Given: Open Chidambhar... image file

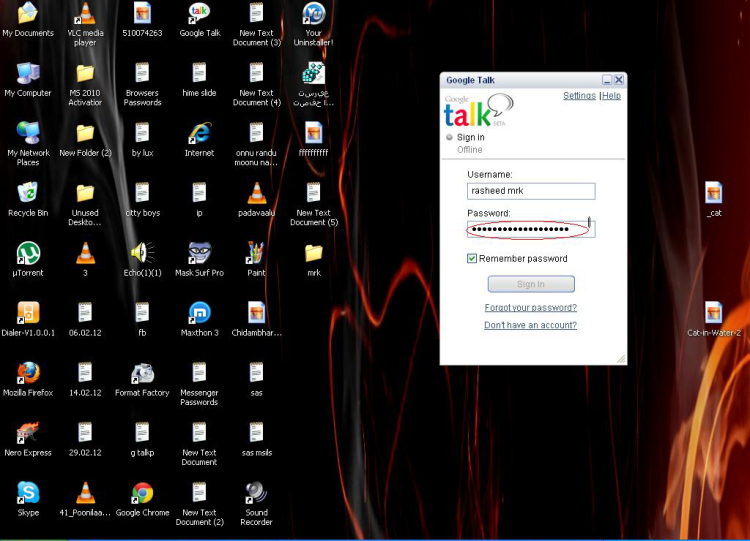Looking at the screenshot, I should [256, 313].
